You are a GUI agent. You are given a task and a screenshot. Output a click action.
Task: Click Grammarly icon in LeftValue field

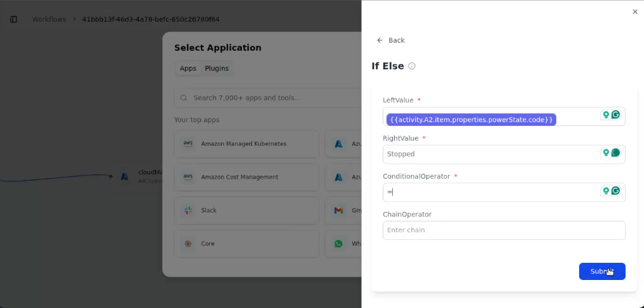pyautogui.click(x=615, y=115)
